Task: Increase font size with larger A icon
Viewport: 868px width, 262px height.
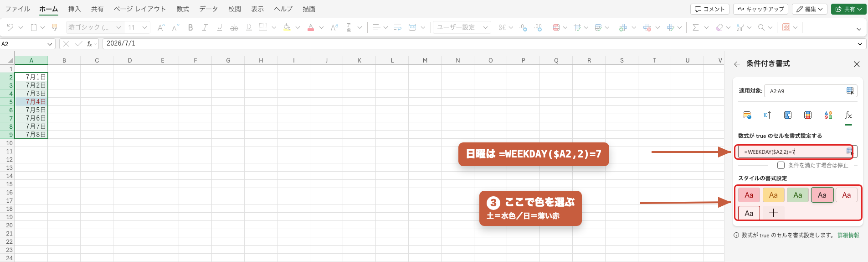Action: [161, 27]
